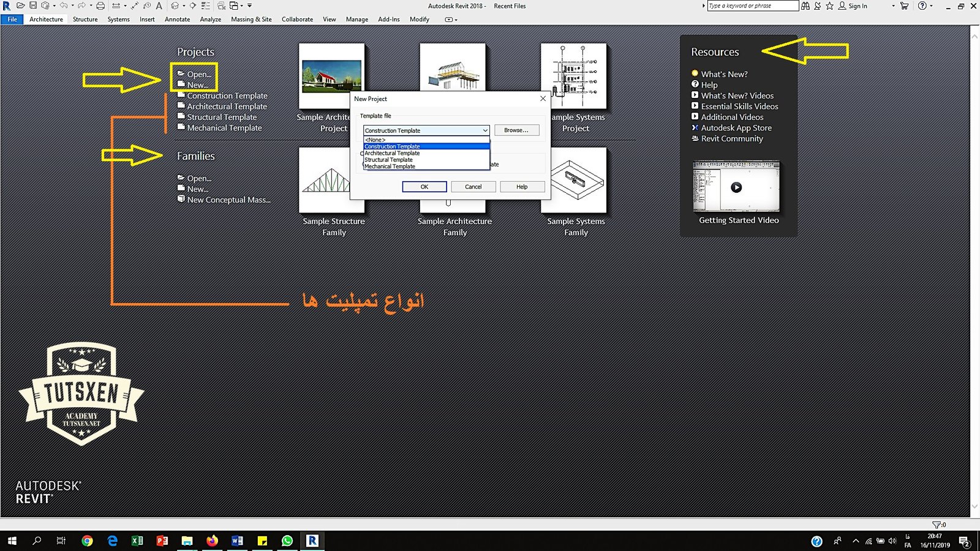Click the Tag by Category icon
The height and width of the screenshot is (551, 980).
(x=147, y=6)
